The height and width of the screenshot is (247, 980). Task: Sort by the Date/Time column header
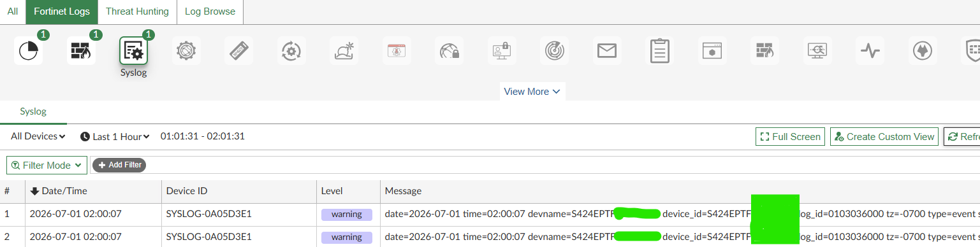59,191
